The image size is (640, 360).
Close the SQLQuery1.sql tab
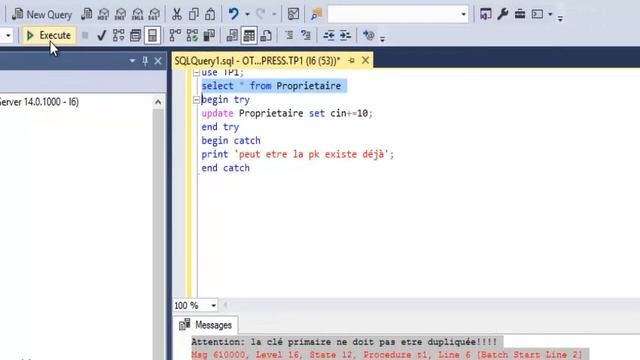[365, 60]
